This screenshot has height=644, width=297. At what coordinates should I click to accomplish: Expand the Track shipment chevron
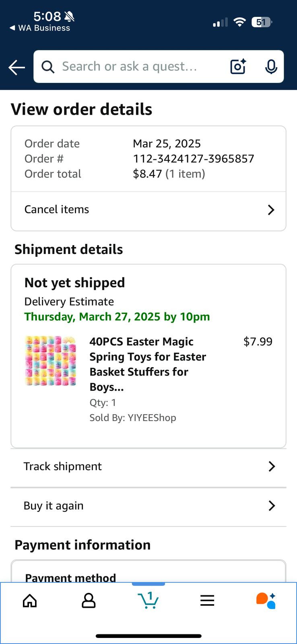point(272,466)
